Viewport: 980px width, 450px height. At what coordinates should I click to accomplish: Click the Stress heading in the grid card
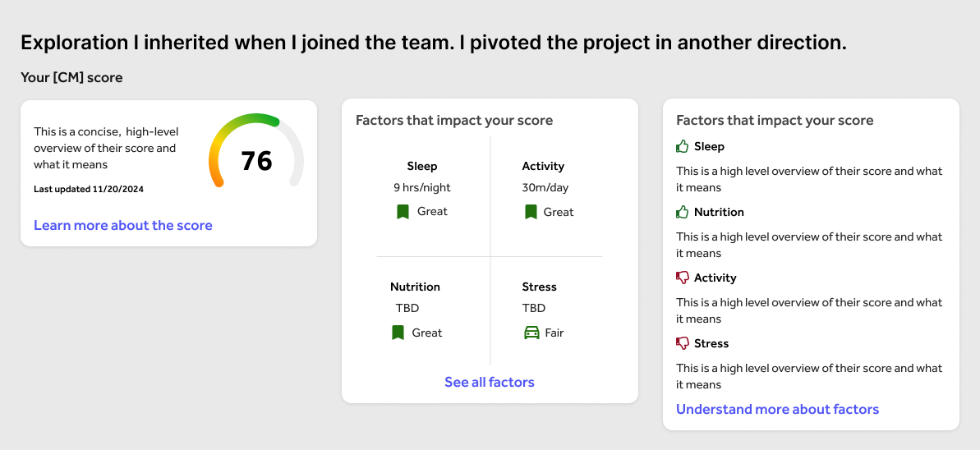pos(539,287)
